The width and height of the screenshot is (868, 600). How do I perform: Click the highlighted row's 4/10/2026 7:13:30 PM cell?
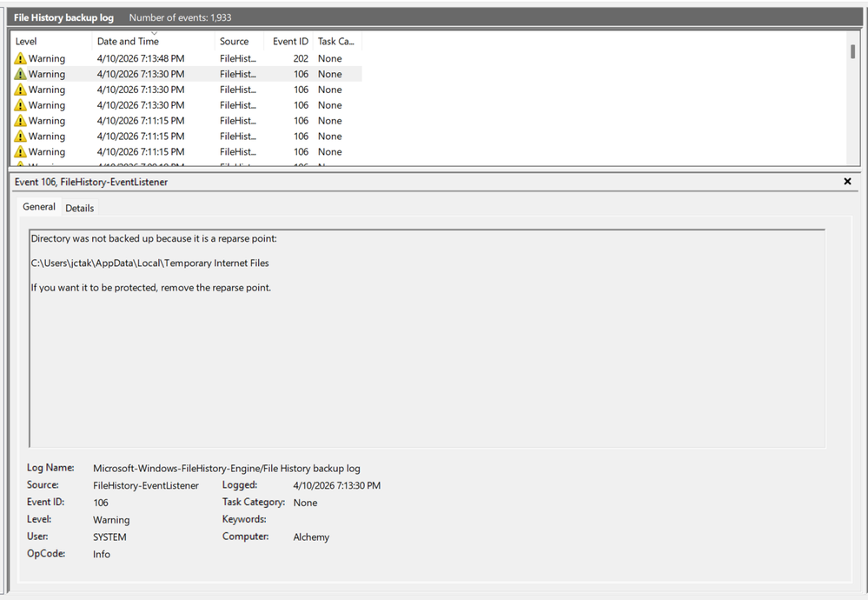141,74
